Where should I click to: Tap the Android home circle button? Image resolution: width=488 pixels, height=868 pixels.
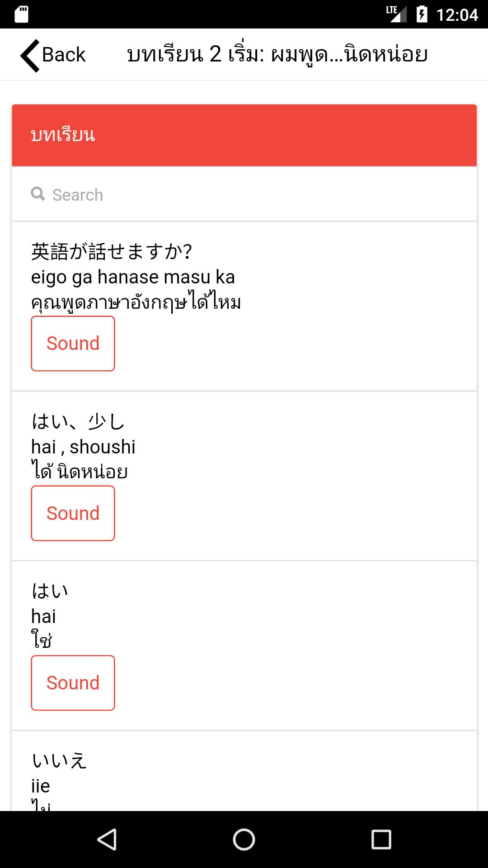pos(244,840)
